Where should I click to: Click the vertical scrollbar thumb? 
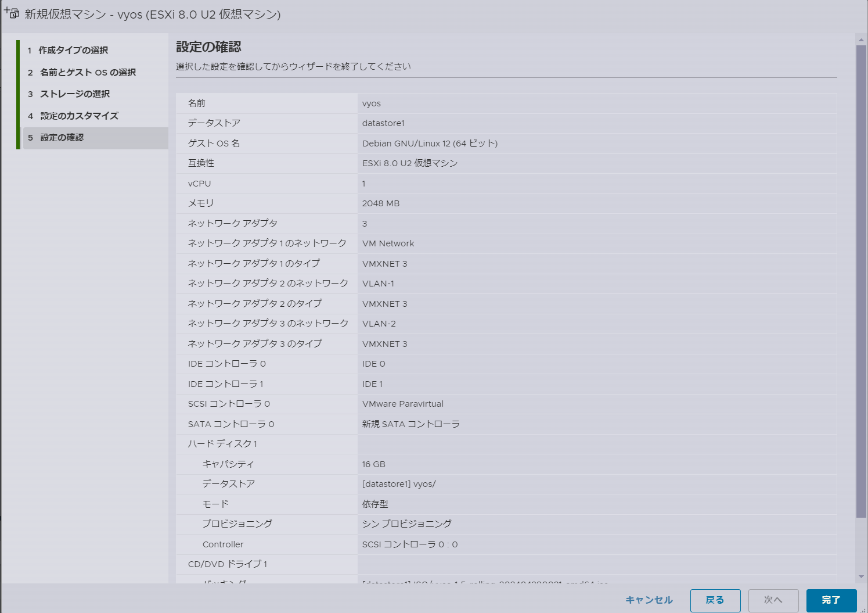(861, 281)
